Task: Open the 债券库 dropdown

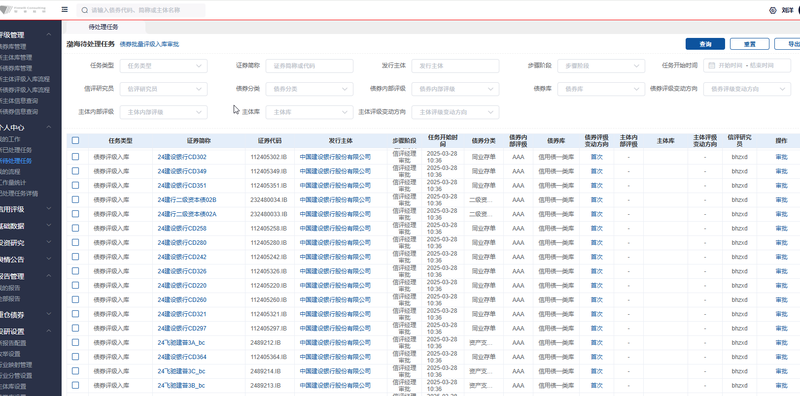Action: [601, 89]
